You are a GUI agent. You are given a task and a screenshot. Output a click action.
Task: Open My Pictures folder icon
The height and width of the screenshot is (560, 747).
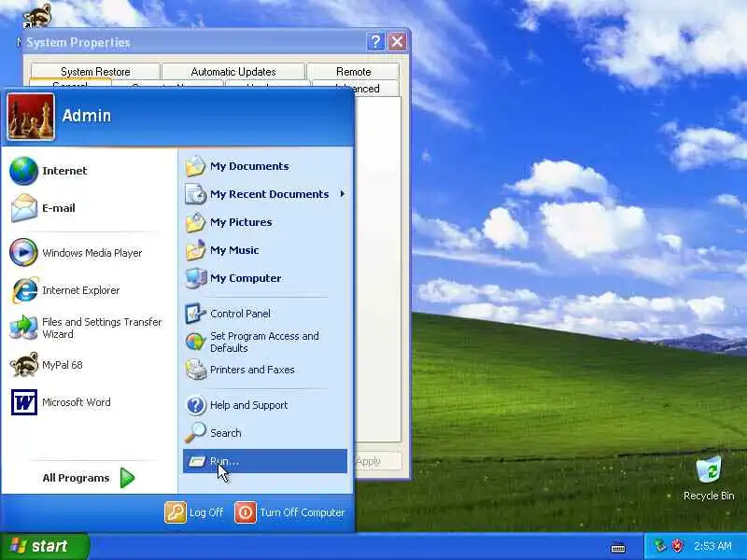[x=195, y=222]
